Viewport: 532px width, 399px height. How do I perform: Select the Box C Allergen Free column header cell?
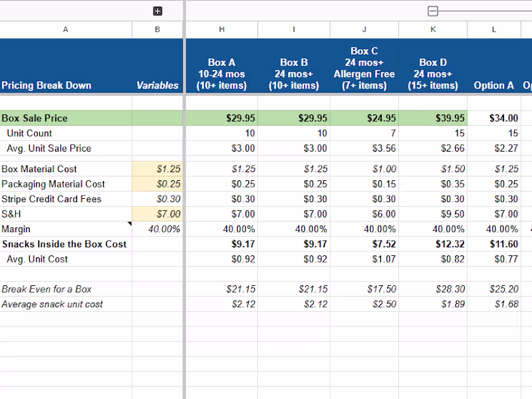tap(364, 66)
